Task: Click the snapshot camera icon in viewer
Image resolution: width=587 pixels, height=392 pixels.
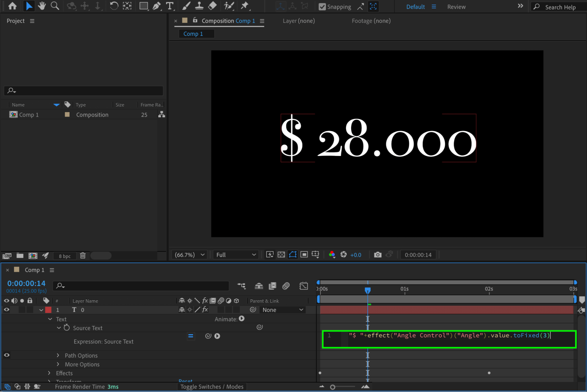Action: [x=378, y=255]
